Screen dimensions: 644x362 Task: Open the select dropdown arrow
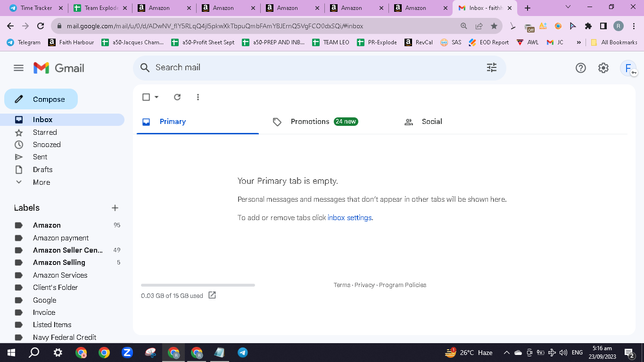coord(157,97)
